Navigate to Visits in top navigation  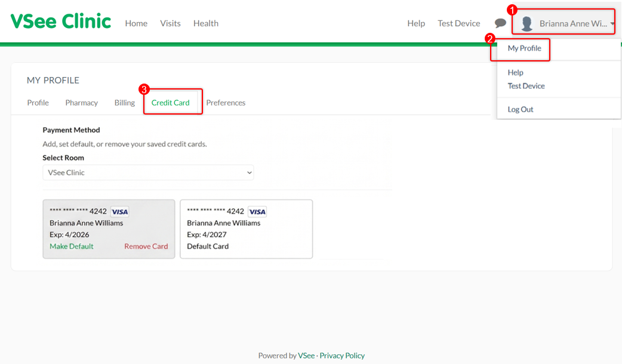click(x=170, y=23)
